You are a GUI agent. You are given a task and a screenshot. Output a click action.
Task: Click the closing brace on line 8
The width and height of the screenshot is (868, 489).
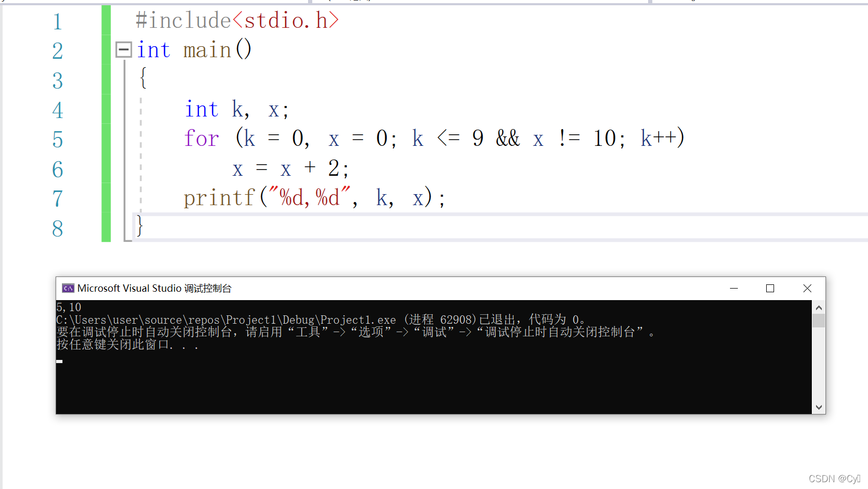click(x=140, y=226)
